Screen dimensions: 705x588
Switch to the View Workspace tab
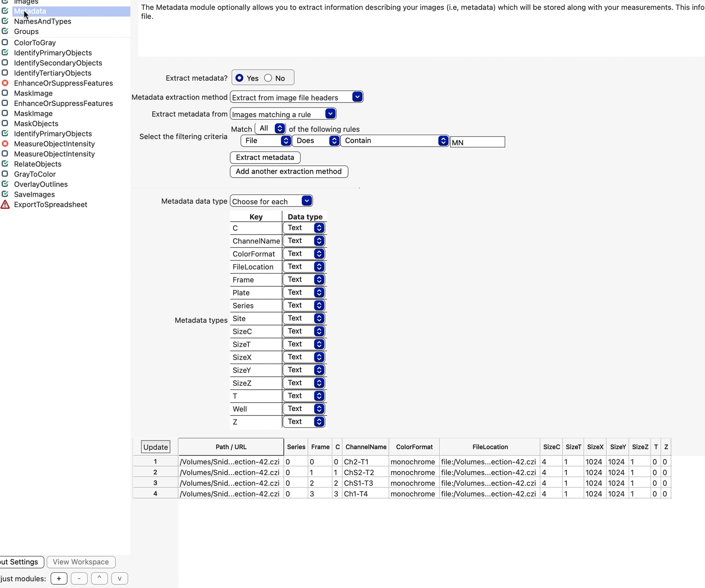81,562
